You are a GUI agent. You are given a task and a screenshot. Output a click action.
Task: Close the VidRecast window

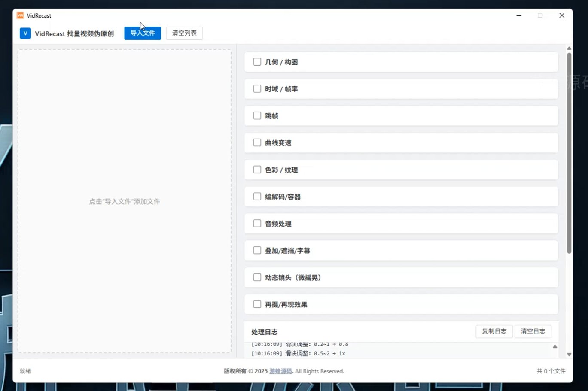(562, 15)
